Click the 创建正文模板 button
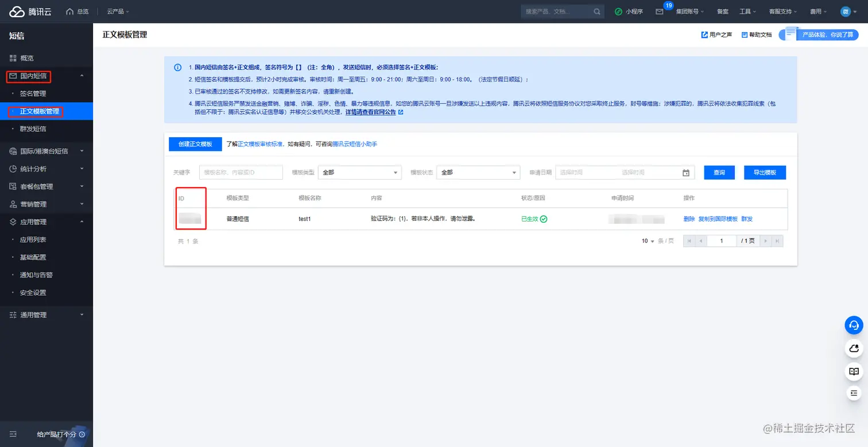The height and width of the screenshot is (447, 868). 195,144
